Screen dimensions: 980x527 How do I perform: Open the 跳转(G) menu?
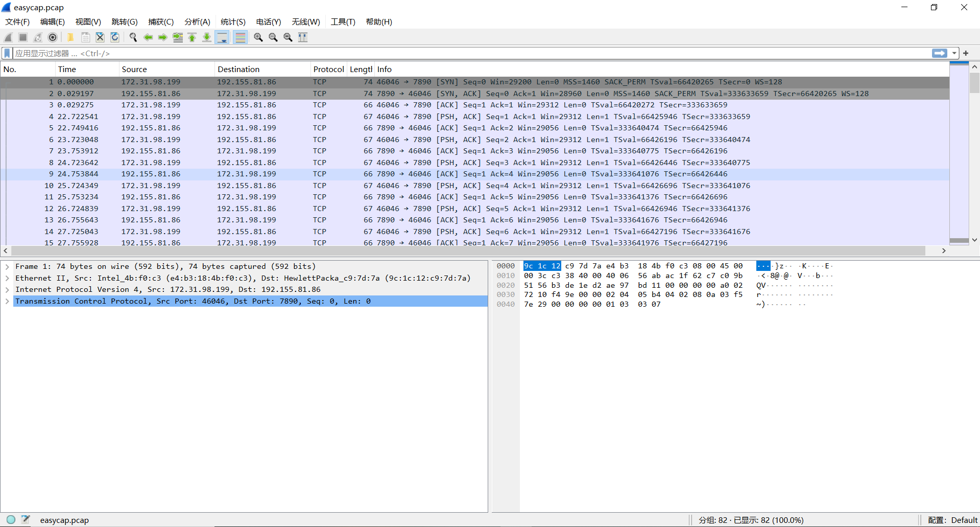pos(125,22)
